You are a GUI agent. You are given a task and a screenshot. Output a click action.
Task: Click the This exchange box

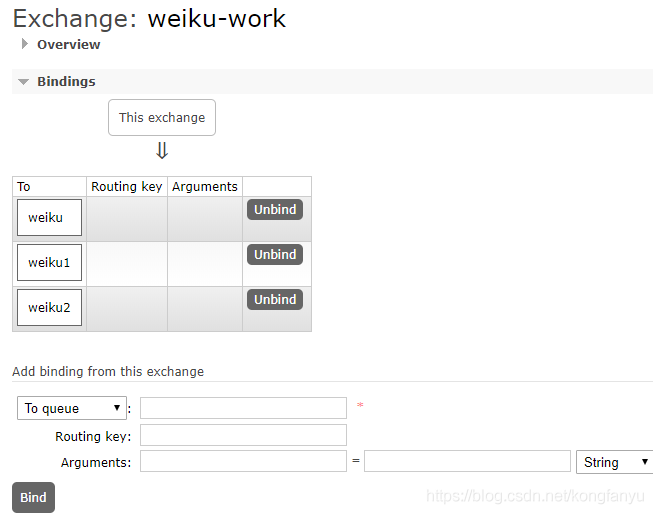(162, 118)
